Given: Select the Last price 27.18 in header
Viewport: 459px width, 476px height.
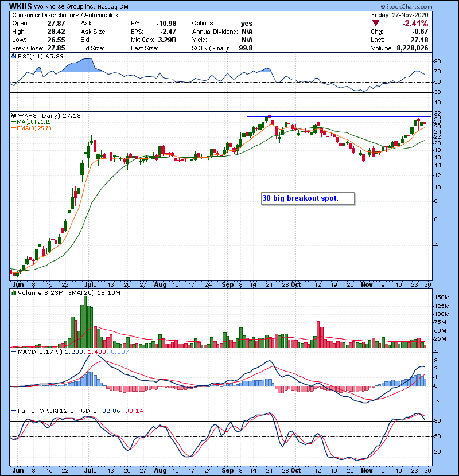Looking at the screenshot, I should (419, 40).
